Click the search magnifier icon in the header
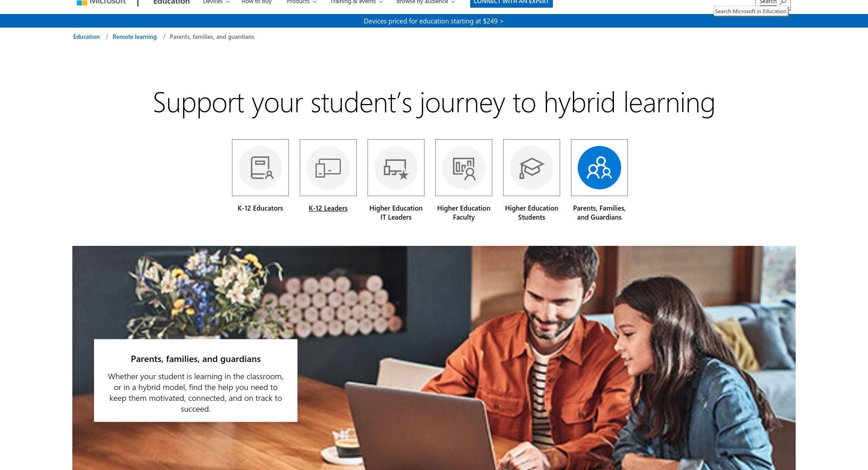Screen dimensions: 868x470 pos(783,2)
